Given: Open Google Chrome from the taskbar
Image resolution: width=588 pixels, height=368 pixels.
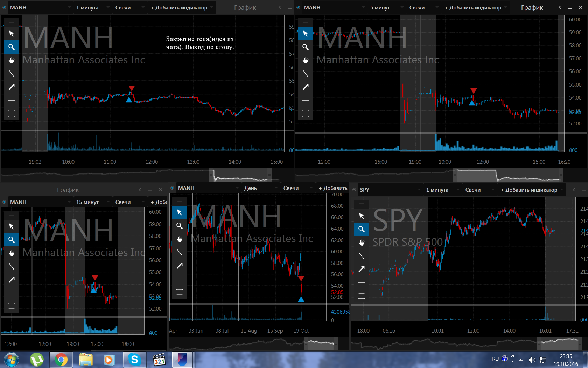Looking at the screenshot, I should 61,360.
